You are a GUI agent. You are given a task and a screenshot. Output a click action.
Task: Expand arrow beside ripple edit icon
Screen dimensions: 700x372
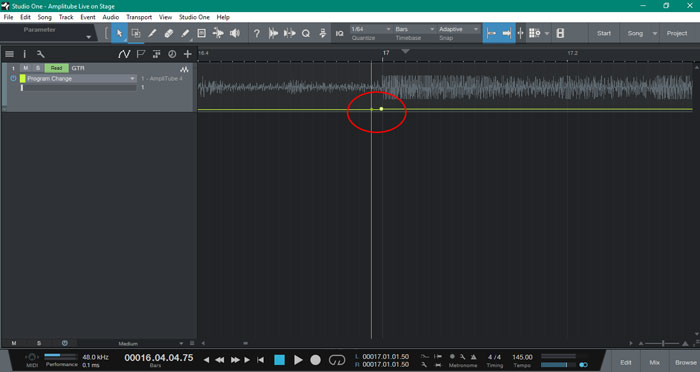pos(547,33)
